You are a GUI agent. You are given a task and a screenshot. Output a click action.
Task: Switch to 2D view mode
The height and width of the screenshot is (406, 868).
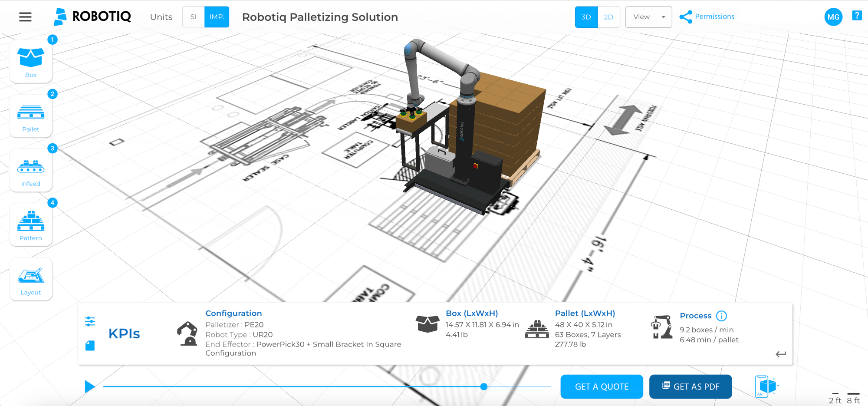[x=608, y=17]
